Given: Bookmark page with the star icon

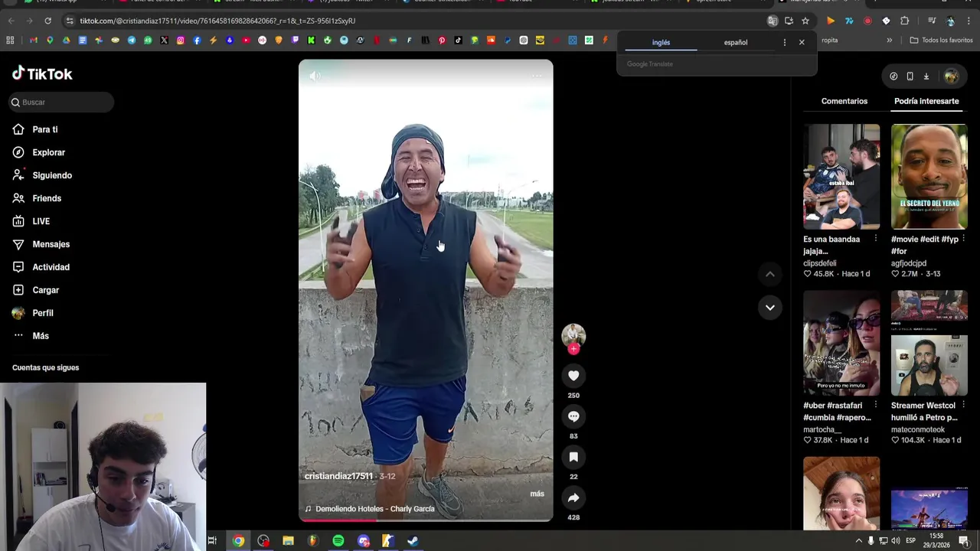Looking at the screenshot, I should point(805,21).
